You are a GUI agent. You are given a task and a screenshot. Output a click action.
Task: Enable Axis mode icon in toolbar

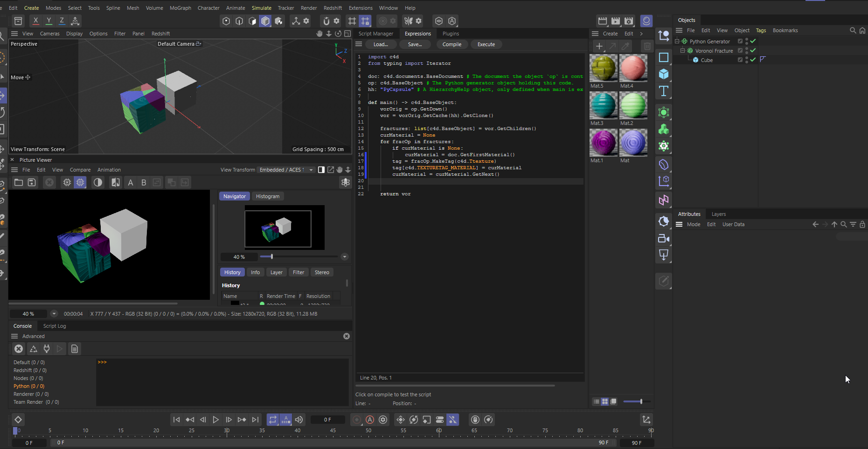296,21
